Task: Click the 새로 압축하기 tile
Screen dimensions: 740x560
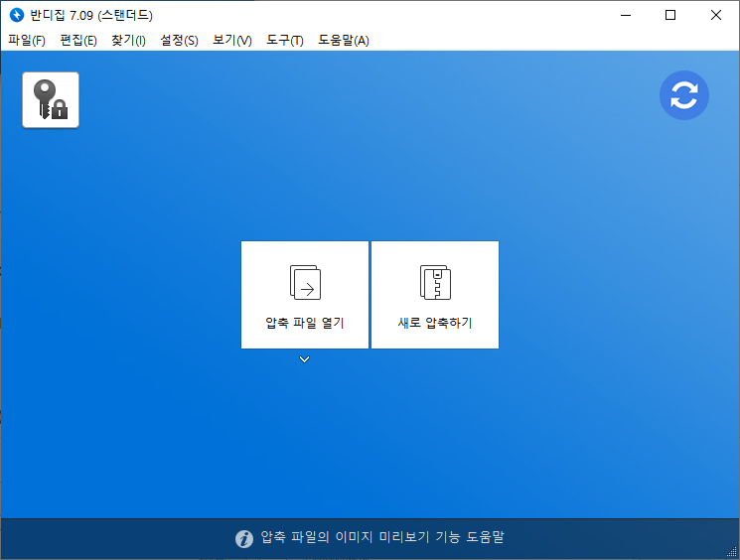Action: (x=435, y=295)
